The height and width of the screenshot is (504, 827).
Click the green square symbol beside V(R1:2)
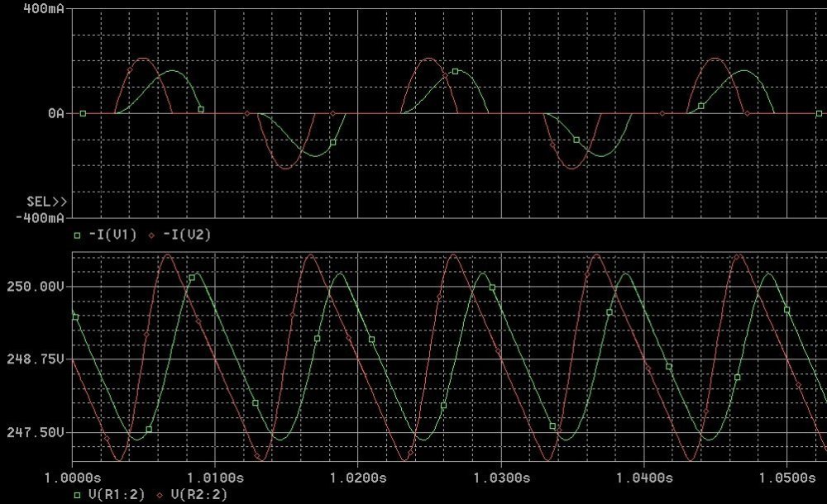(x=78, y=494)
